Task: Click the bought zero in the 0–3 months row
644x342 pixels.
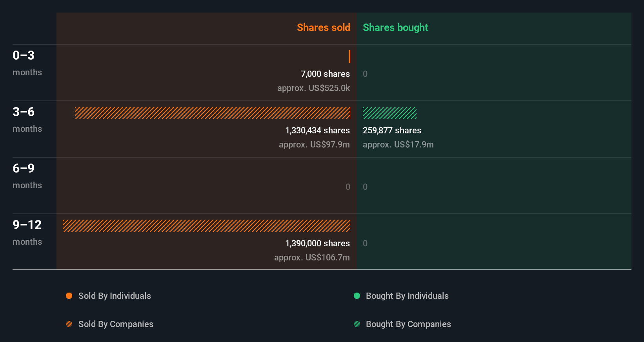Action: pos(365,74)
